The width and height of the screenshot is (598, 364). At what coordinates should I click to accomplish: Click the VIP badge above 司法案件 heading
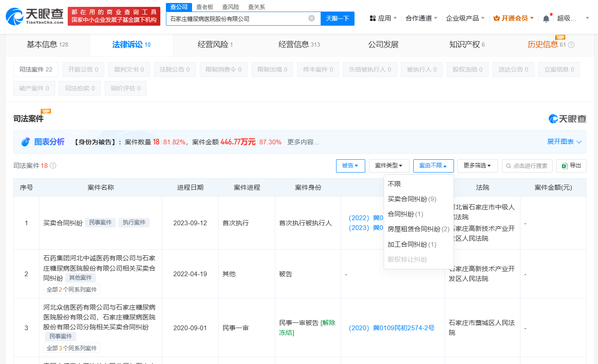click(46, 111)
